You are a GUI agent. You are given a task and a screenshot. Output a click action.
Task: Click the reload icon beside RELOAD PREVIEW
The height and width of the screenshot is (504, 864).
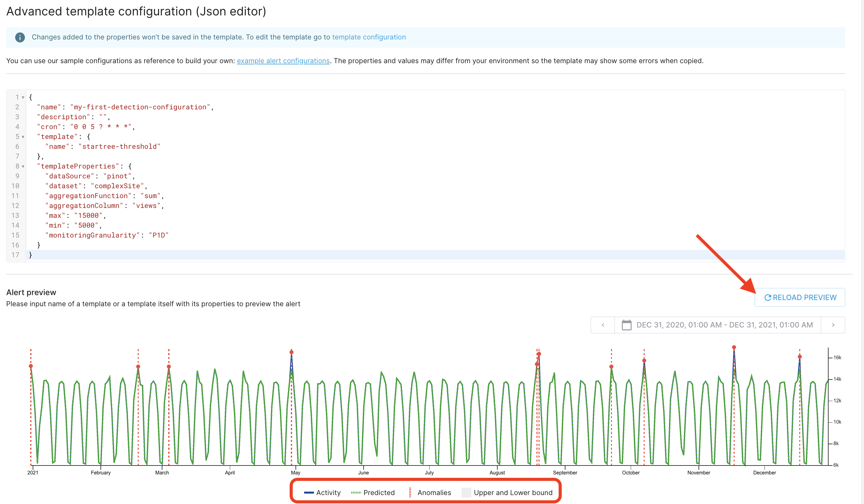point(767,298)
